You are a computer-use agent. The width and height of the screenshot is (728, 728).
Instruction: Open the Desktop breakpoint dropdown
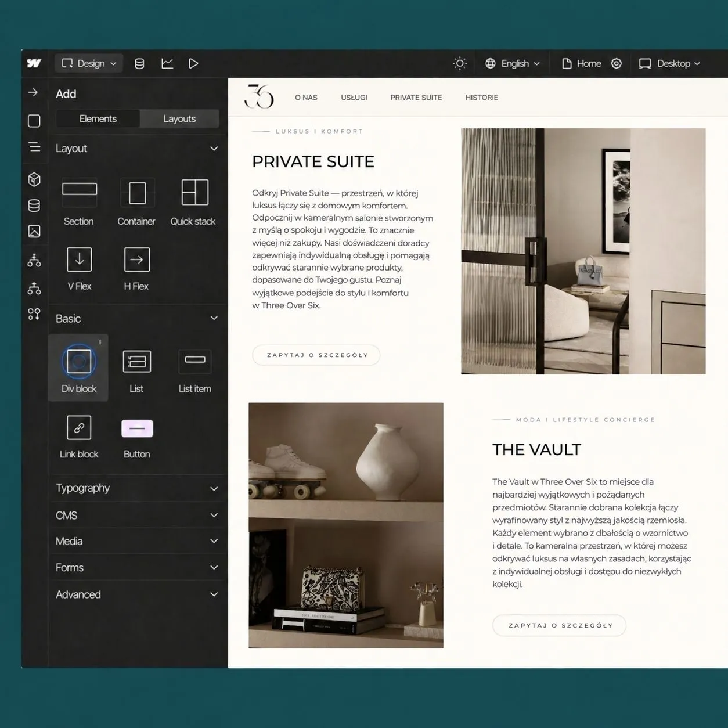[x=669, y=63]
